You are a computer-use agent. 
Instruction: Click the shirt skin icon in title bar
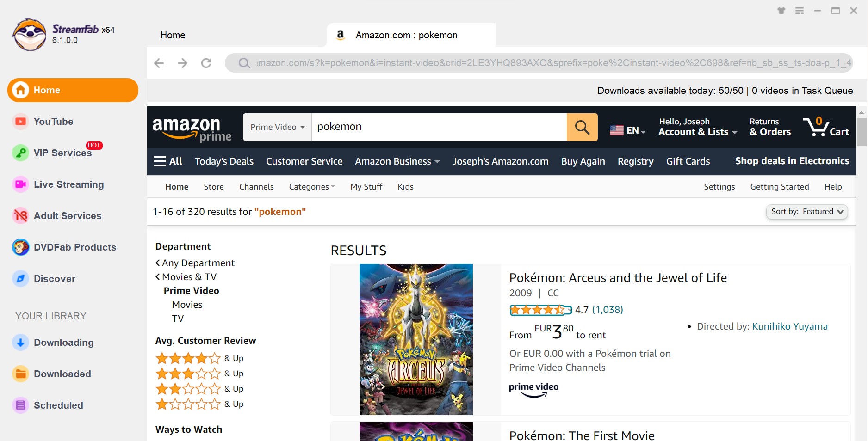point(781,11)
